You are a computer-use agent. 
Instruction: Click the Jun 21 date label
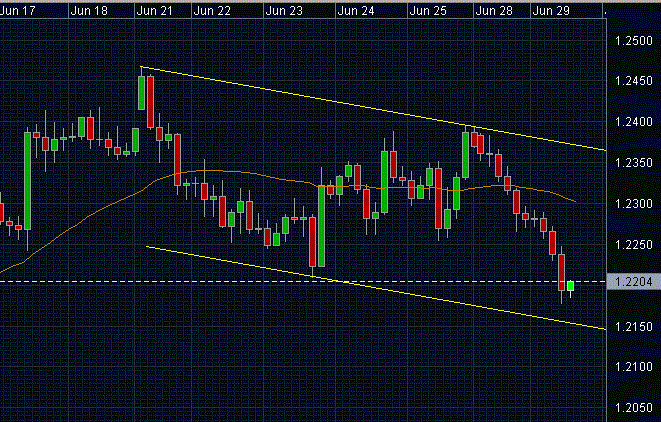[x=155, y=11]
